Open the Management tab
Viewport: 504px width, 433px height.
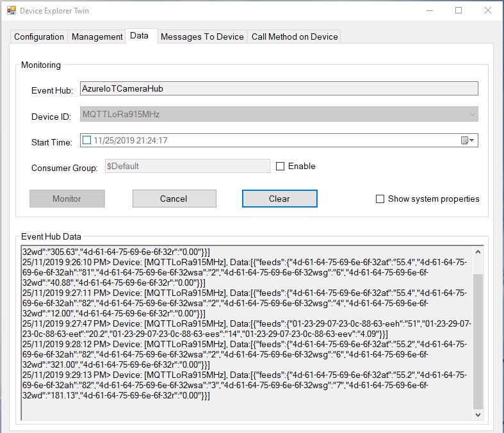(x=97, y=37)
